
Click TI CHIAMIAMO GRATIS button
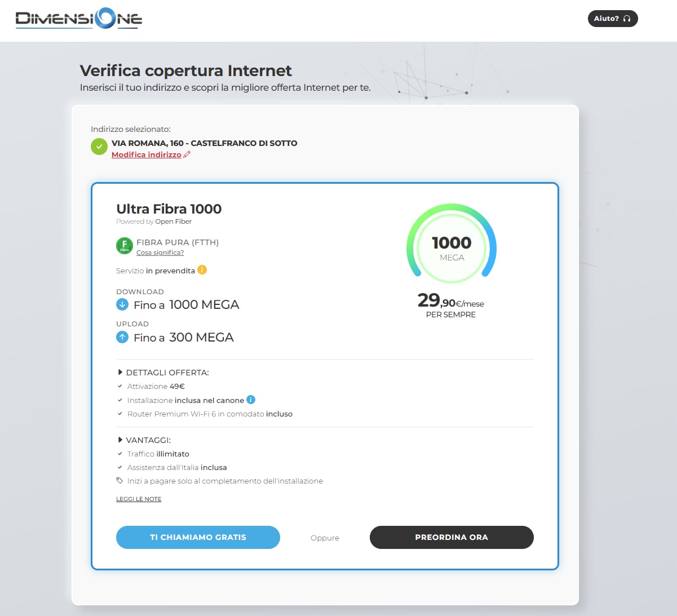(198, 537)
